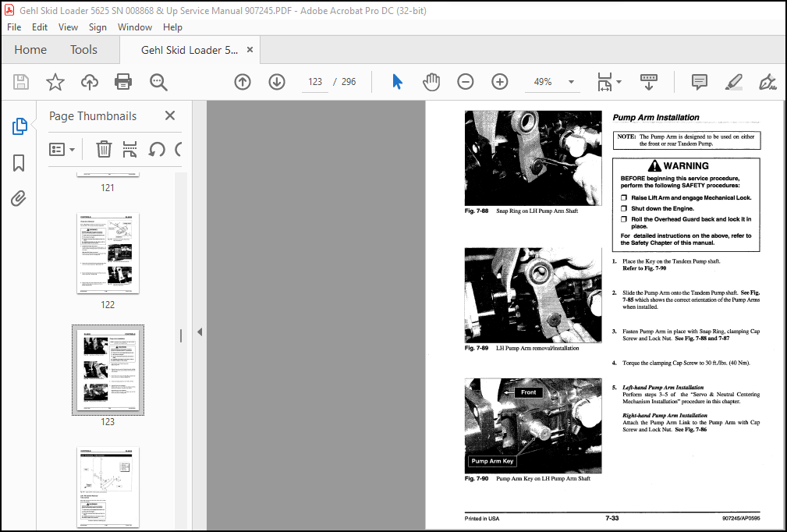Select page 123 thumbnail
This screenshot has width=787, height=532.
[x=108, y=370]
